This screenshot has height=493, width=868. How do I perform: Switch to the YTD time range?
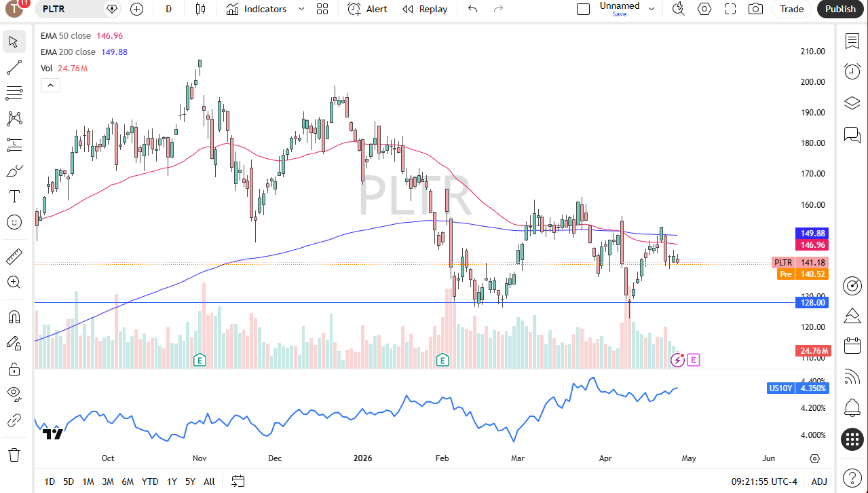point(150,481)
